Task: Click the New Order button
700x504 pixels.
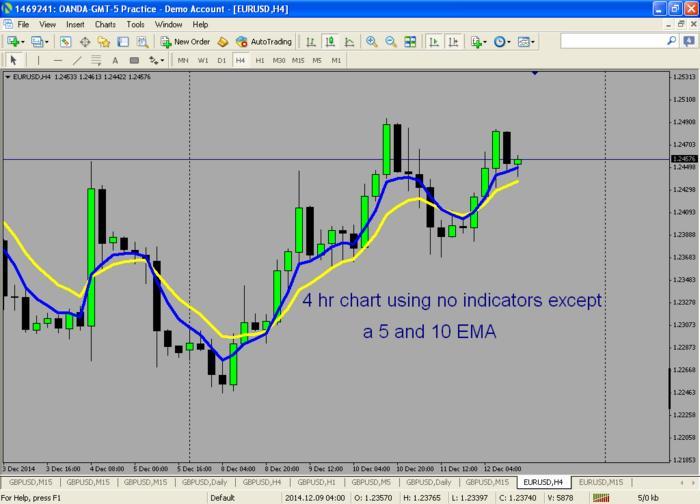Action: click(186, 42)
